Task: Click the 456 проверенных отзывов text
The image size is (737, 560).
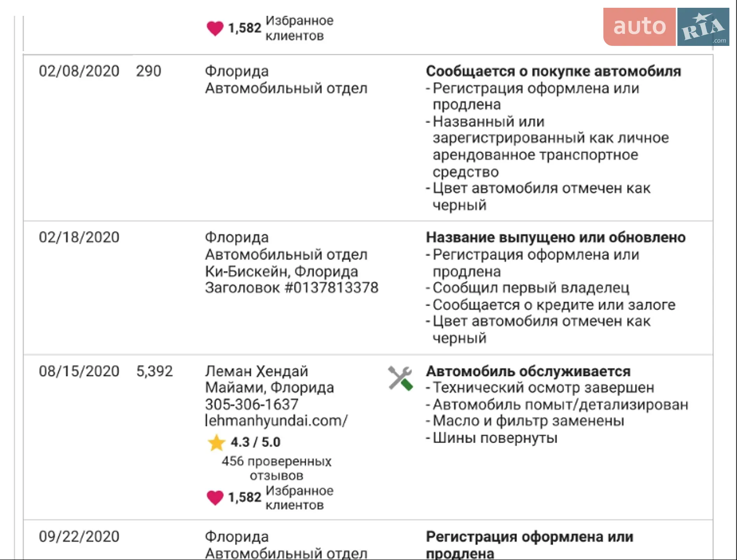Action: pyautogui.click(x=276, y=468)
